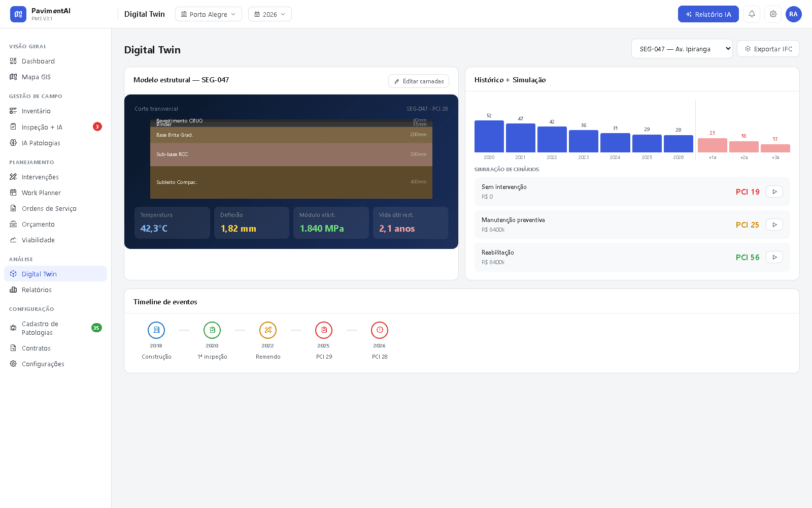
Task: Click the 2026 PCI 28 timeline icon
Action: [380, 330]
